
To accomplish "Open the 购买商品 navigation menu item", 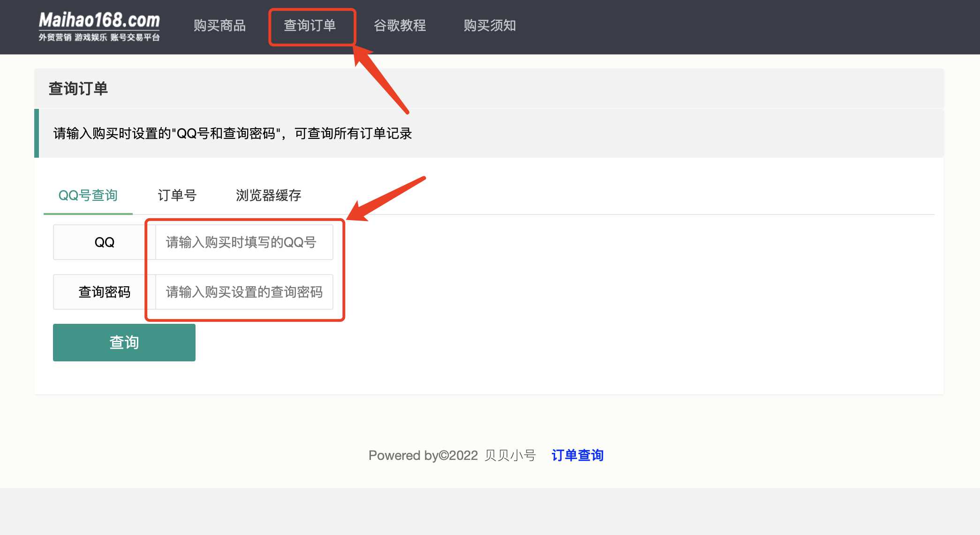I will (x=220, y=26).
